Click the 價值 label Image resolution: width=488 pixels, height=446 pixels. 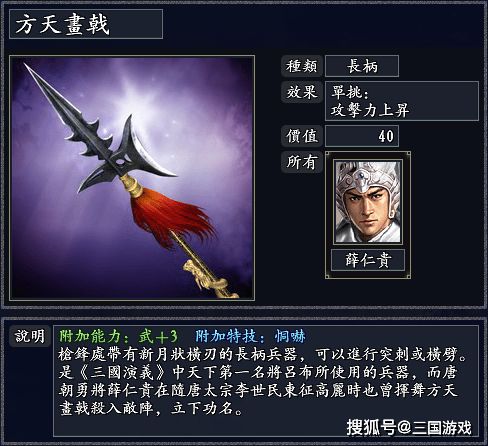pyautogui.click(x=302, y=136)
